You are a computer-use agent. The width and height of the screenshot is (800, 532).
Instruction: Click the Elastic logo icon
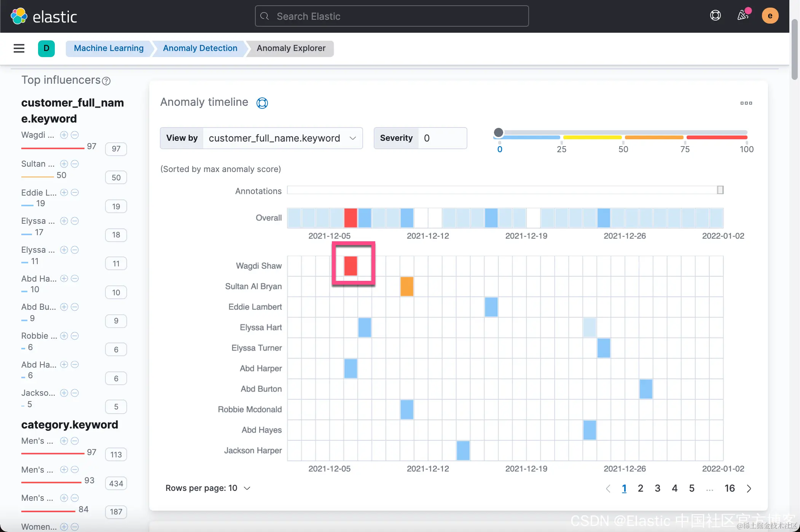[x=19, y=16]
